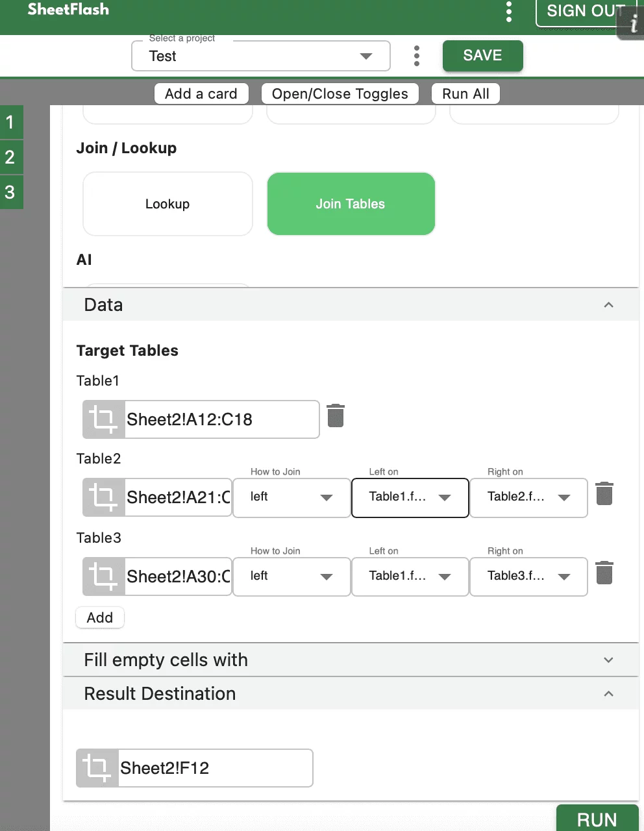Open the header three-dot menu near SIGN OUT

[x=509, y=12]
